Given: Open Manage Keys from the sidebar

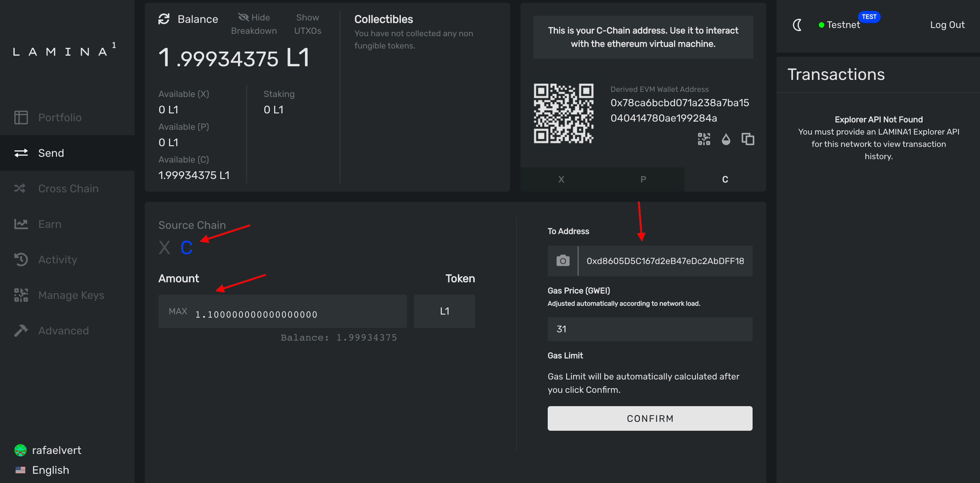Looking at the screenshot, I should point(67,295).
